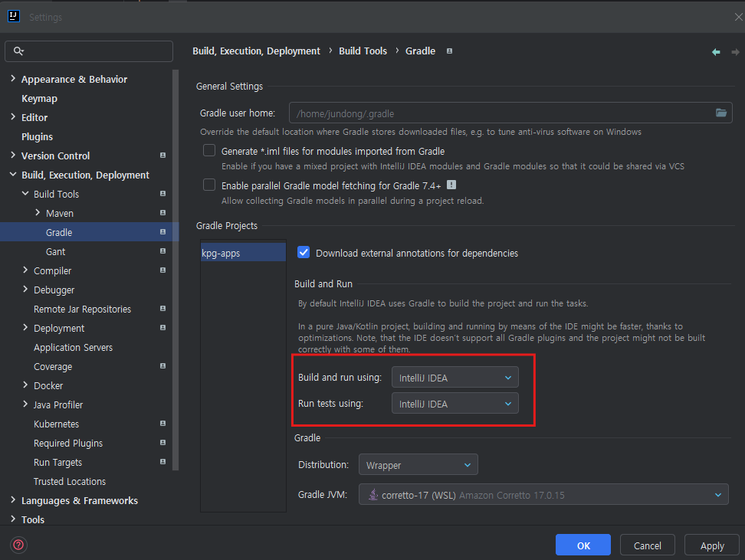Click project-level icon on Deployment row
The width and height of the screenshot is (745, 560).
tap(162, 328)
